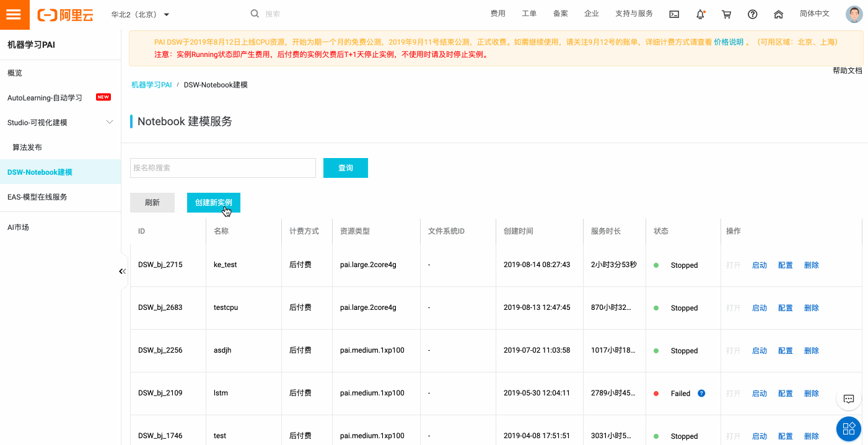
Task: Click the 2019-08-14 08:27:43 creation time
Action: tap(537, 265)
